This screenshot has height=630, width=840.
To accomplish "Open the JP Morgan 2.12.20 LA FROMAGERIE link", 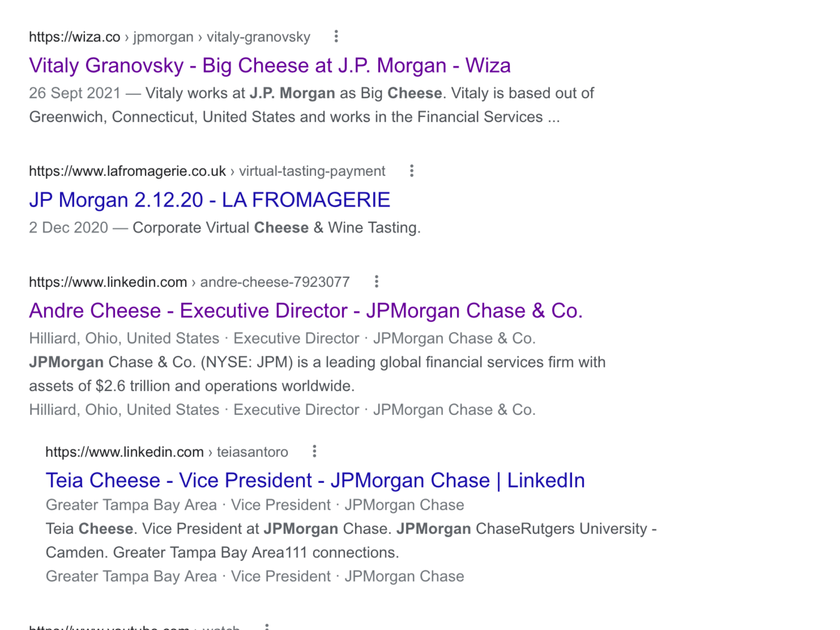I will 209,200.
